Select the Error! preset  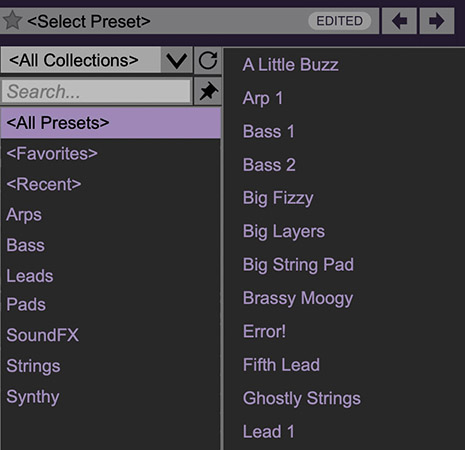[x=264, y=331]
